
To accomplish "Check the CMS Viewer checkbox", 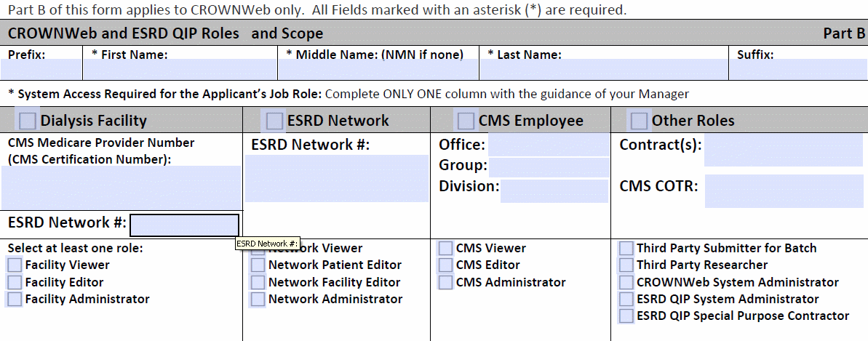I will coord(445,249).
